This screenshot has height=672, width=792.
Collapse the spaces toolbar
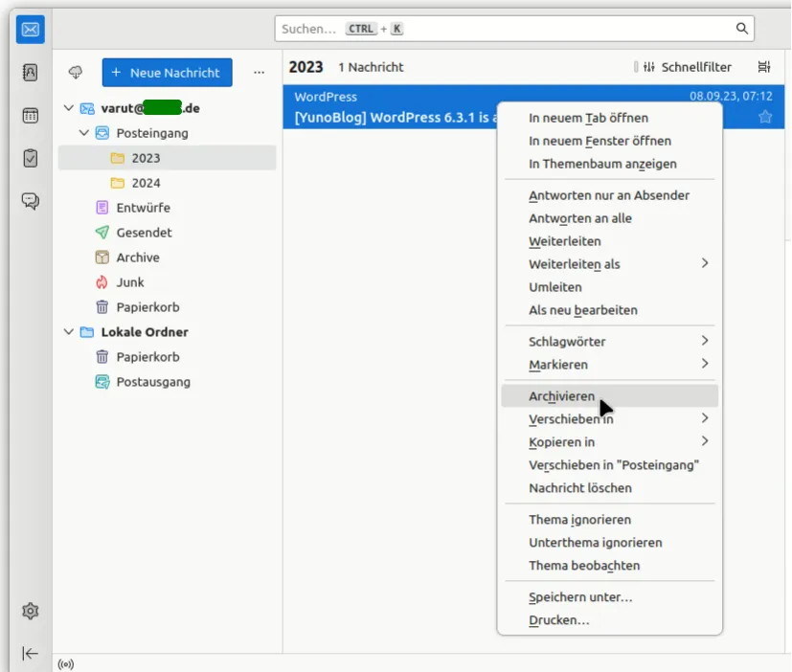click(30, 653)
